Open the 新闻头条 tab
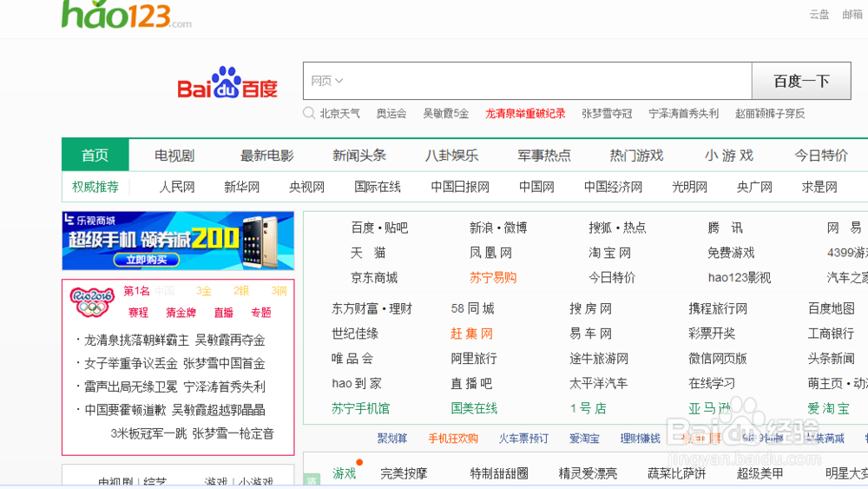The width and height of the screenshot is (868, 489). [x=359, y=155]
